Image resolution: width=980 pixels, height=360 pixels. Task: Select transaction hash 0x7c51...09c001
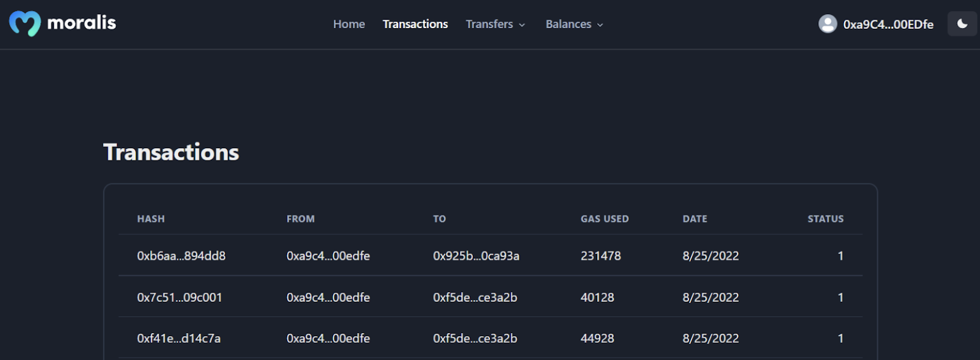(x=179, y=298)
